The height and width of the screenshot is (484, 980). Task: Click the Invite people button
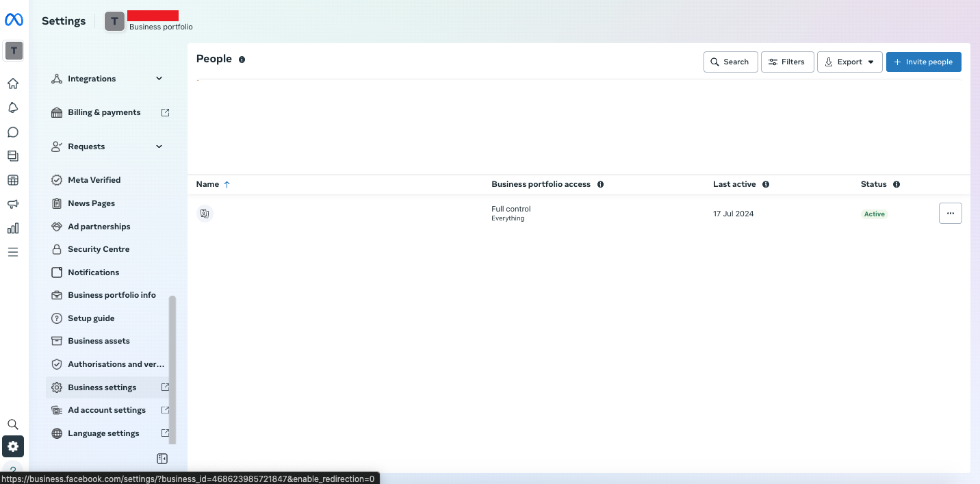click(x=923, y=62)
